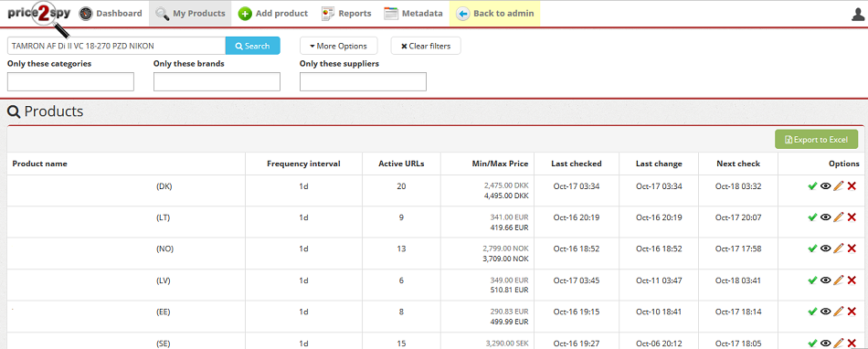Delete the EE product with red X
Viewport: 868px width, 349px height.
tap(852, 312)
